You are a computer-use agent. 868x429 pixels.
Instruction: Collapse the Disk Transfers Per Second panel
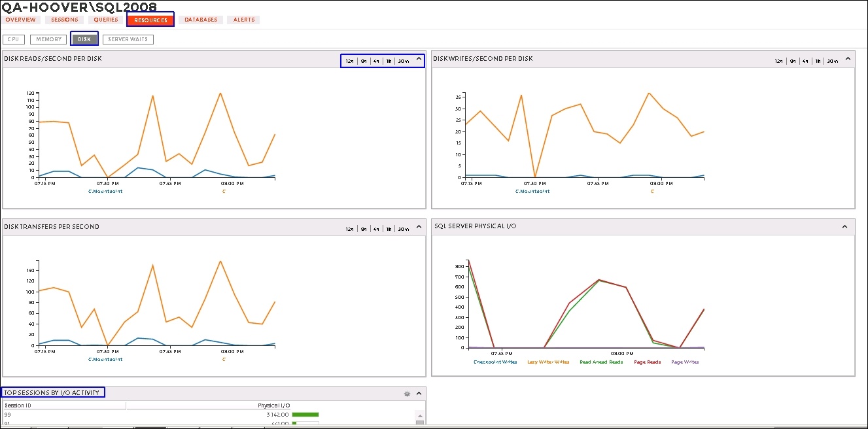pyautogui.click(x=419, y=227)
